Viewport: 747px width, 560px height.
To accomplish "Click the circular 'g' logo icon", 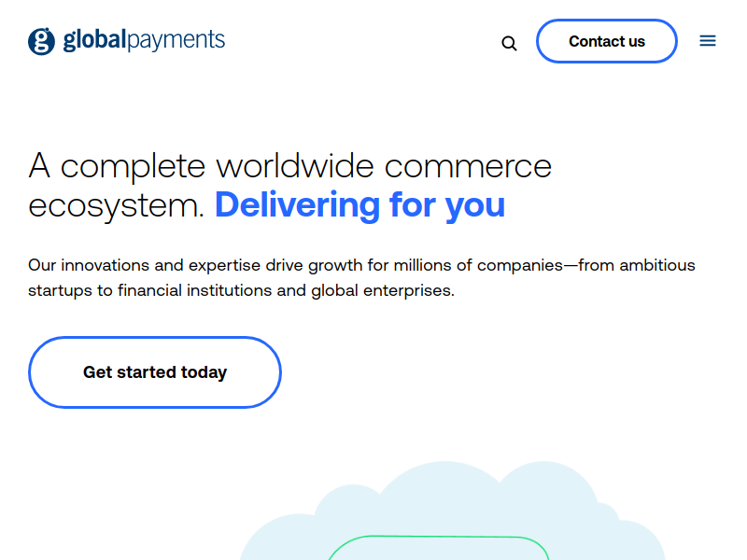I will 42,41.
